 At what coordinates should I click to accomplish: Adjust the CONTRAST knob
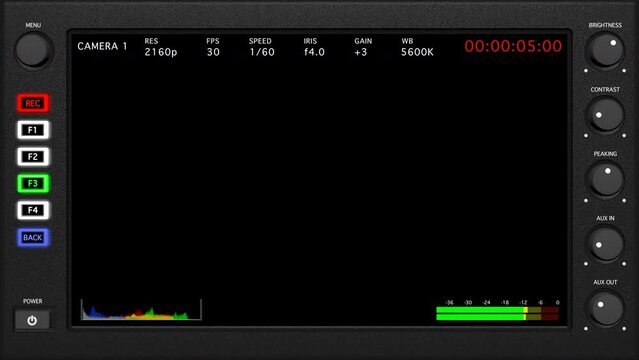tap(605, 115)
